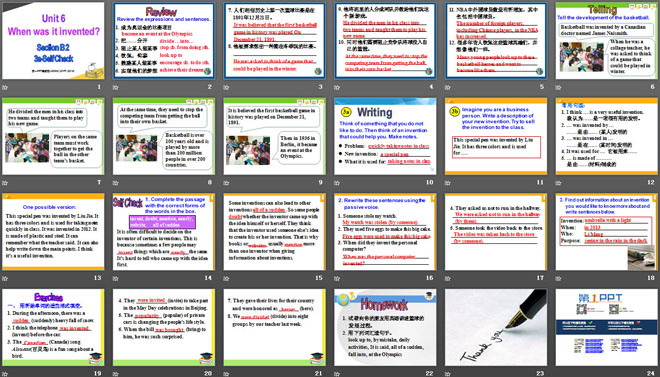The height and width of the screenshot is (377, 660).
Task: Click the animation star below slide 10
Action: click(x=337, y=183)
